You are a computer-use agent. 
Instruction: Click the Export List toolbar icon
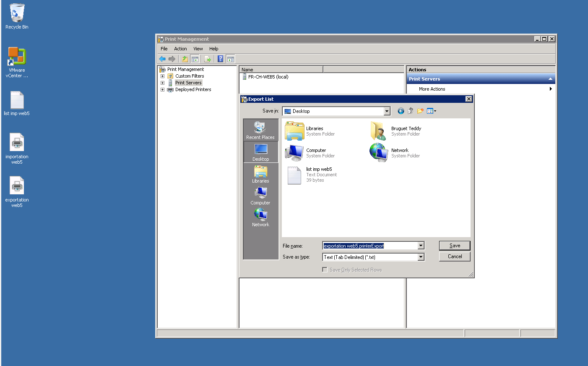click(x=208, y=59)
